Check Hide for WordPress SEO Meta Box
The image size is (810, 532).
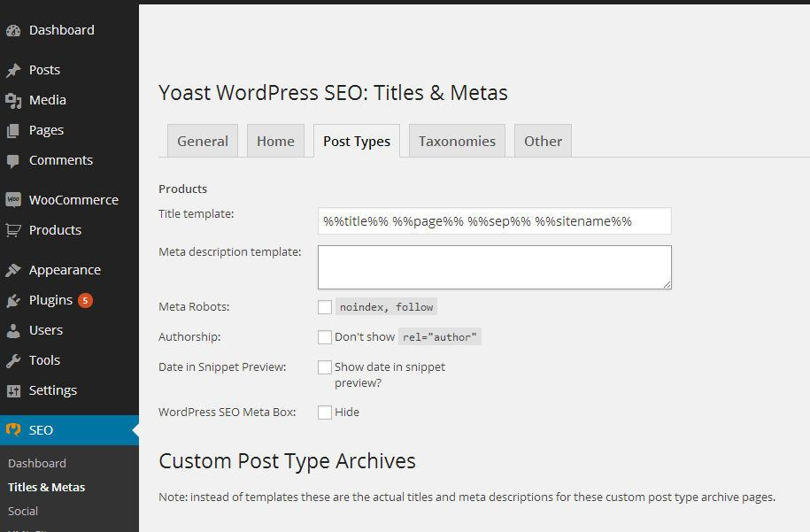325,412
